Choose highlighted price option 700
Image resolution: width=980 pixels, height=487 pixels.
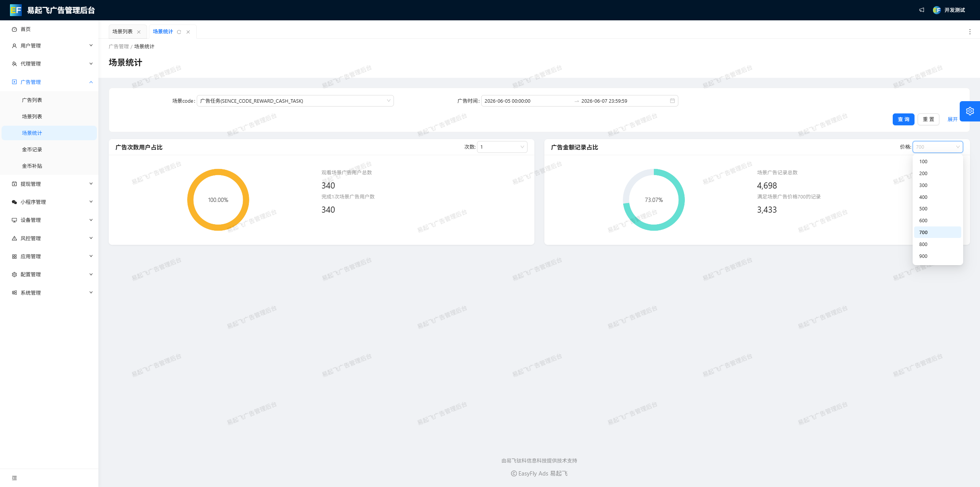tap(938, 232)
